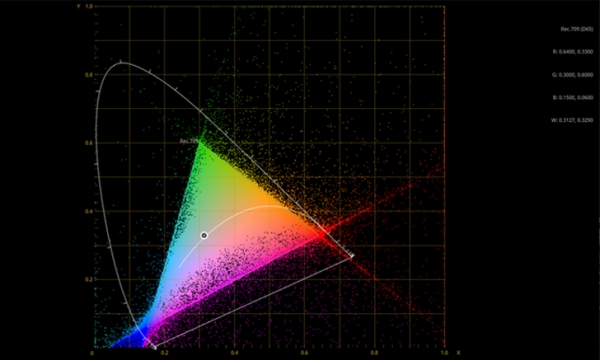Click the 0.4 tick on horizontal axis
The width and height of the screenshot is (600, 360).
click(x=234, y=353)
